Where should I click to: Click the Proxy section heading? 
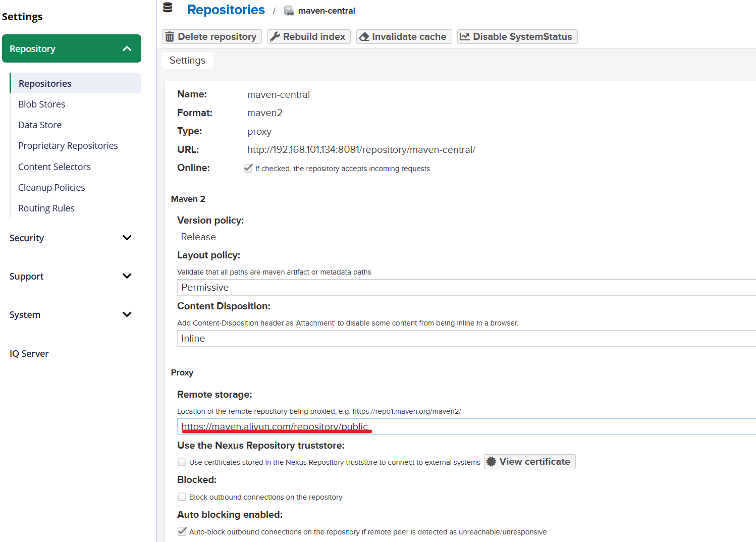(x=182, y=372)
